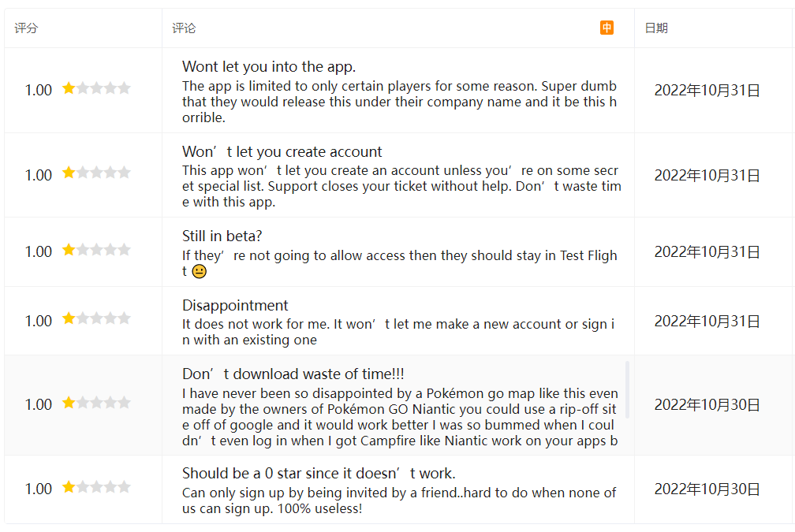795x532 pixels.
Task: Click the gold star in the 'Should be a 0 star' row
Action: click(69, 487)
